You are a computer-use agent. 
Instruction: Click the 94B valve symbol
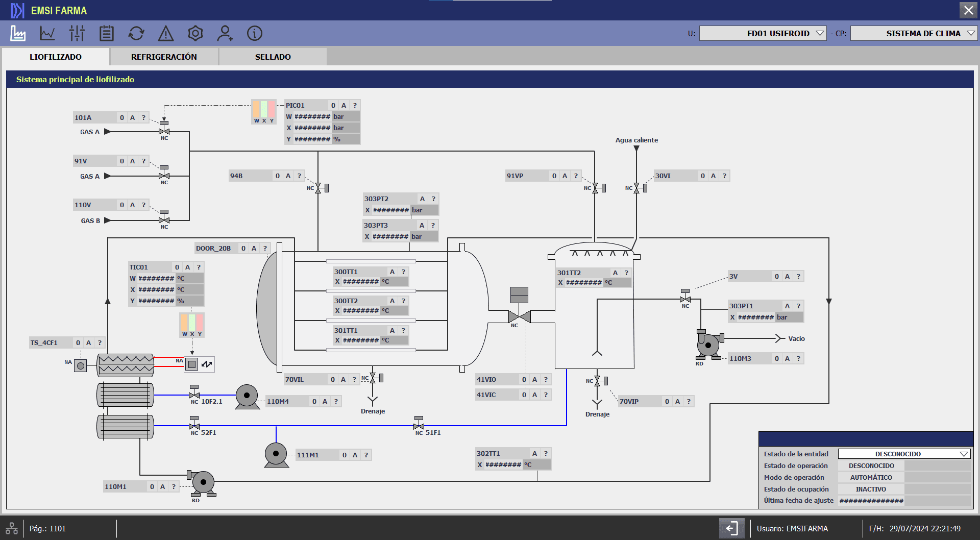(x=321, y=188)
